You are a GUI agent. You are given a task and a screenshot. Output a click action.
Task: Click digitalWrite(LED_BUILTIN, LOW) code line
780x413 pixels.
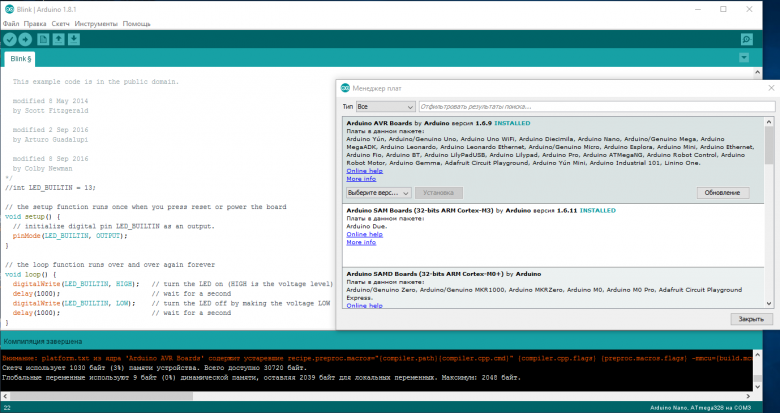(x=74, y=303)
